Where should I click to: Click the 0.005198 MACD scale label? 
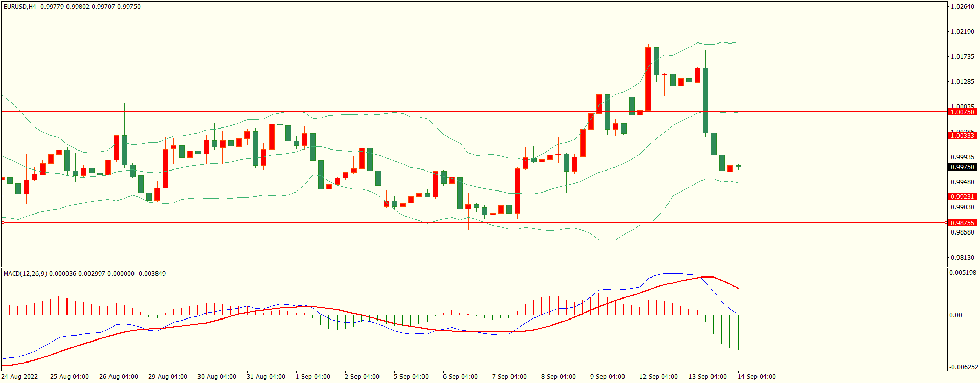click(x=963, y=273)
